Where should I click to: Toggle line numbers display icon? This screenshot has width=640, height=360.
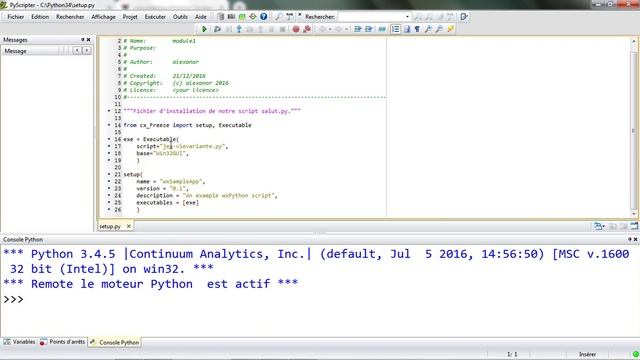tap(395, 29)
